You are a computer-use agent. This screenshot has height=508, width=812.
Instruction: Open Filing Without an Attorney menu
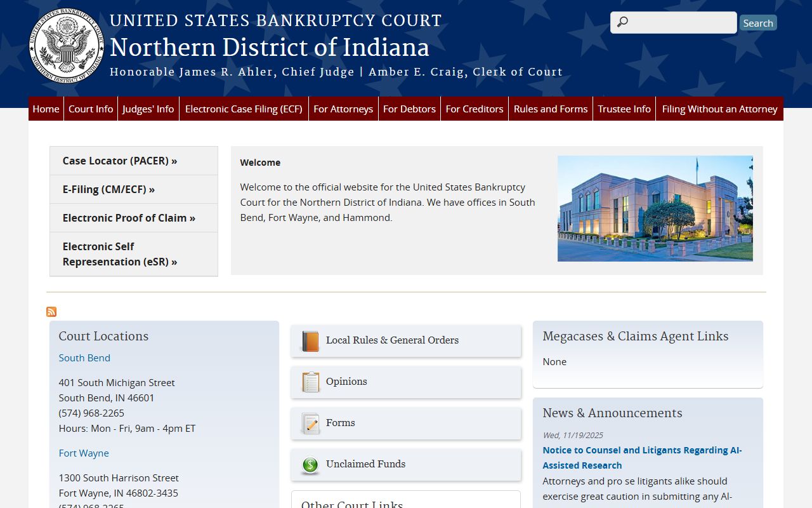coord(719,109)
